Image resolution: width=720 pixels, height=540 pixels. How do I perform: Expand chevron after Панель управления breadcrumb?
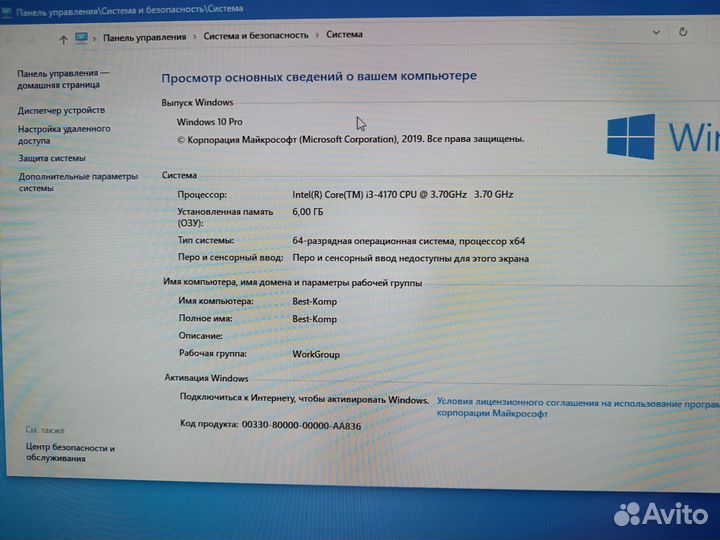195,36
